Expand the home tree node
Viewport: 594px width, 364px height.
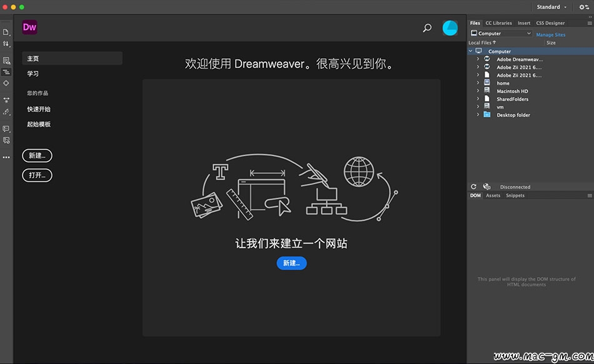coord(478,83)
